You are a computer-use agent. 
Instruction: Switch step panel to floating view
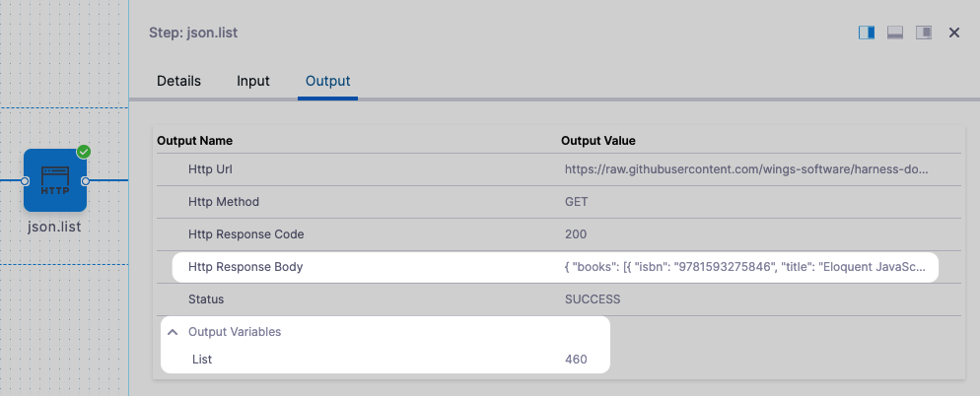(924, 33)
